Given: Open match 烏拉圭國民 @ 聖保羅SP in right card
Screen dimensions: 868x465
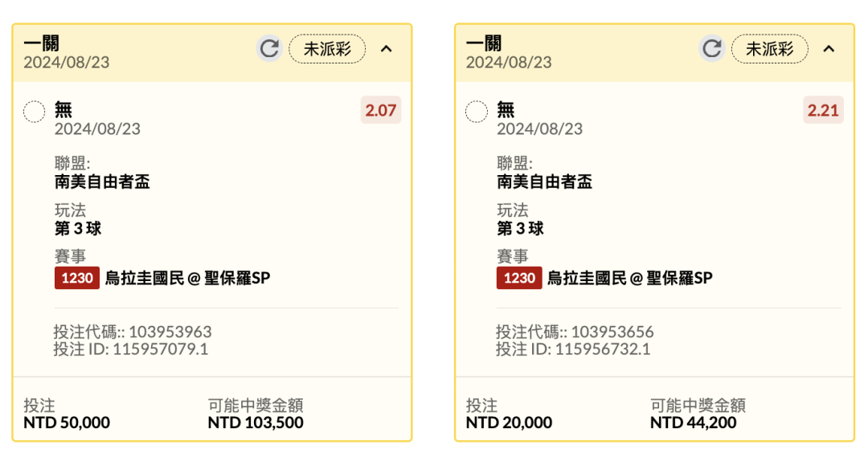Looking at the screenshot, I should pyautogui.click(x=630, y=278).
